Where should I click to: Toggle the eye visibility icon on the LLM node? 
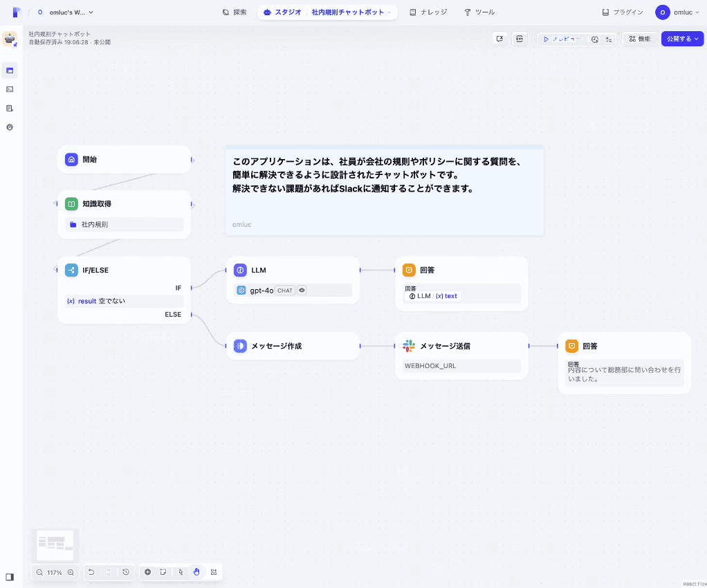pos(302,290)
